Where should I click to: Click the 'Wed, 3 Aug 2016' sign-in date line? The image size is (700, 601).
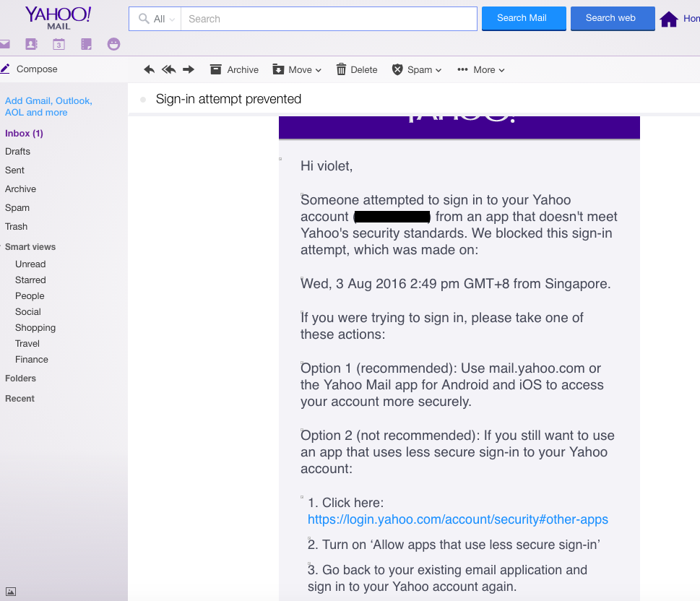pos(455,284)
